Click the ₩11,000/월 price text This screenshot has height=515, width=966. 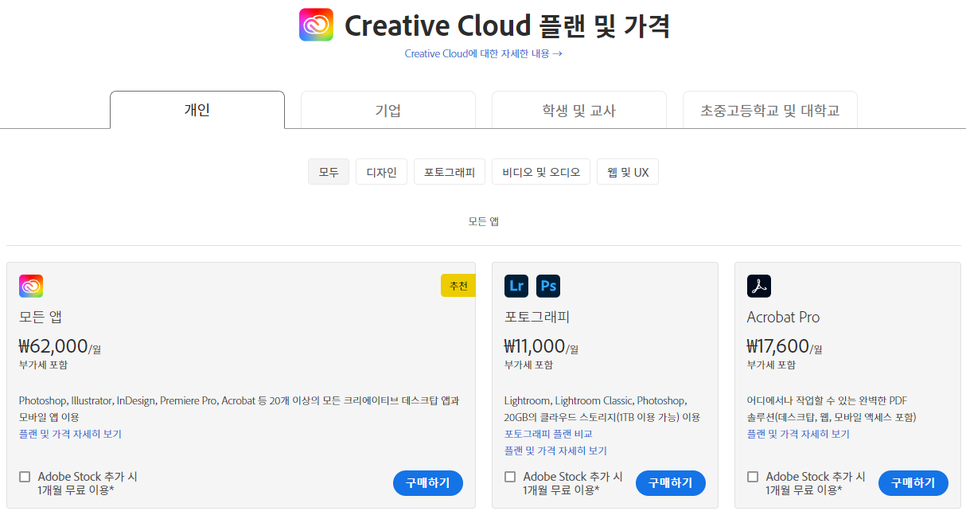tap(542, 346)
